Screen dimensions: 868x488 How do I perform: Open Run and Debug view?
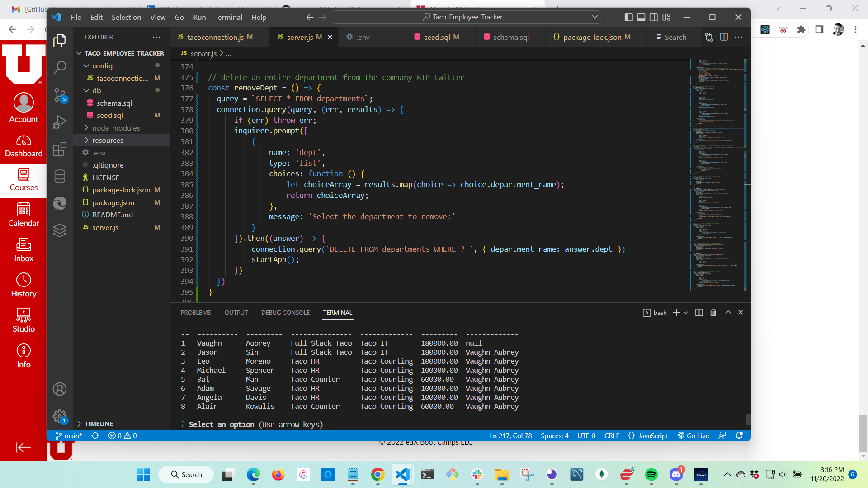pyautogui.click(x=60, y=122)
